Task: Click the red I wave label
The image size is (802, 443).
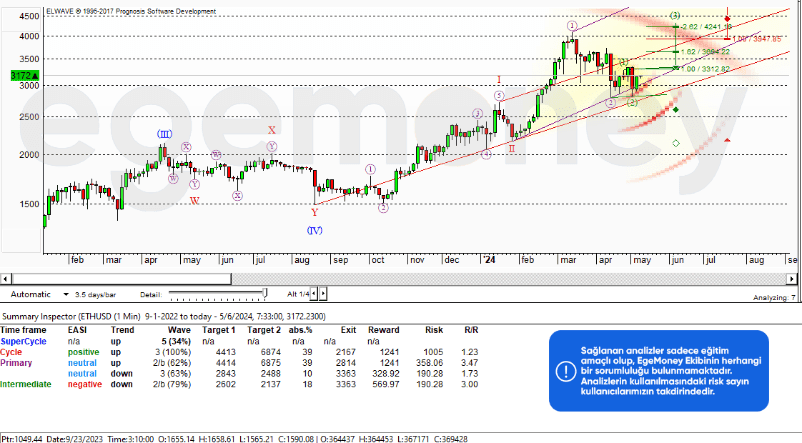Action: point(498,79)
